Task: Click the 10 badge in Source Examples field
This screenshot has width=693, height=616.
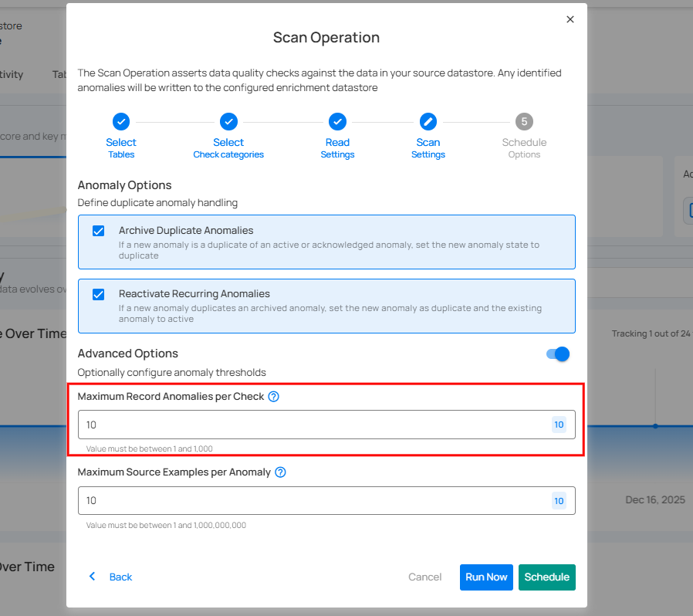Action: click(559, 501)
